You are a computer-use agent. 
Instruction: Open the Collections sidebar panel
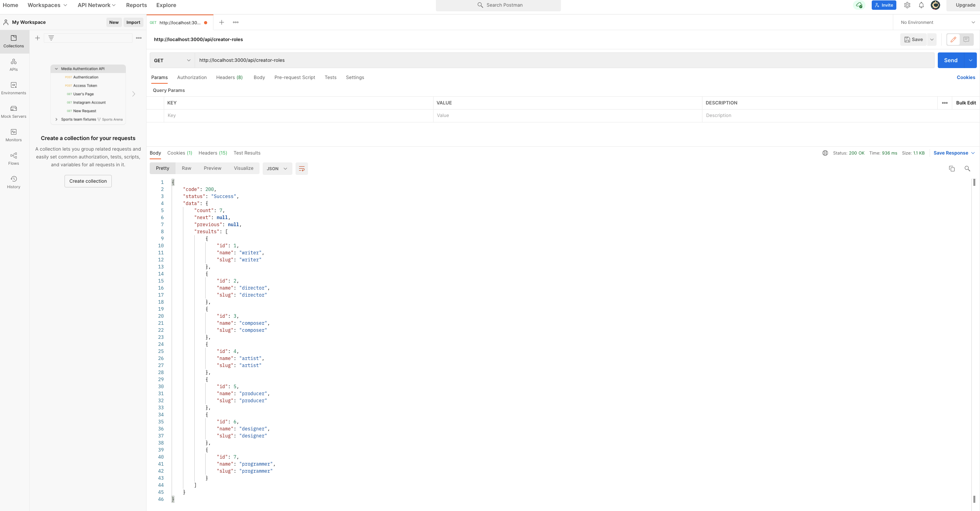tap(14, 41)
